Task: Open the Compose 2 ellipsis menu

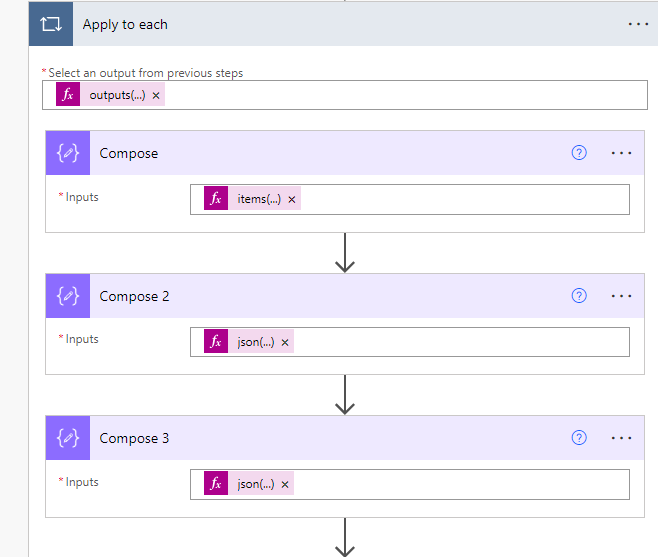Action: point(621,296)
